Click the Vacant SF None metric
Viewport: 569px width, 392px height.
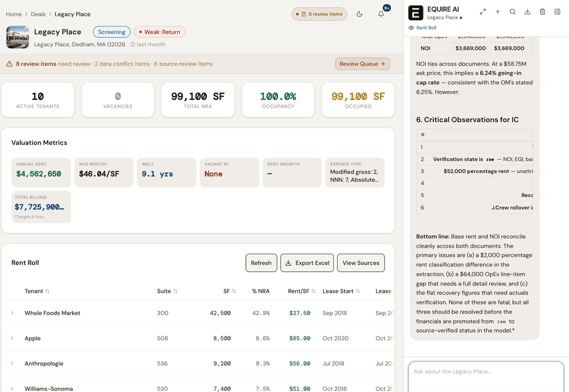(229, 173)
